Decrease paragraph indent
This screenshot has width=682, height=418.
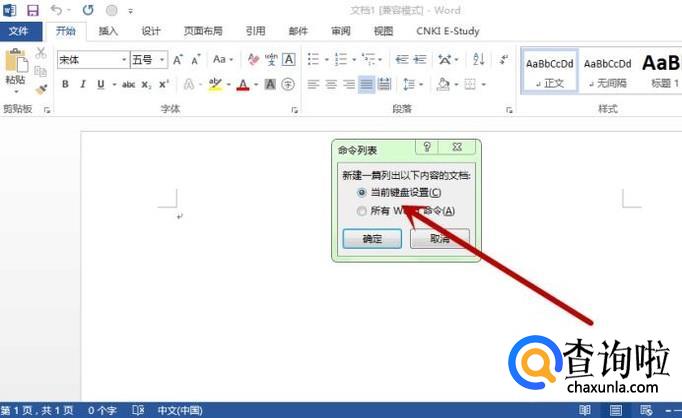pos(401,59)
